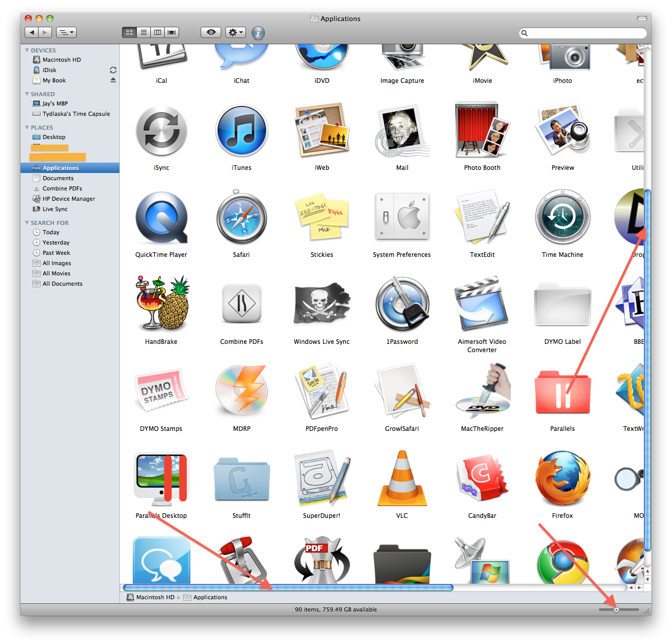The width and height of the screenshot is (672, 644).
Task: Click the Mail stamp icon
Action: [x=402, y=131]
